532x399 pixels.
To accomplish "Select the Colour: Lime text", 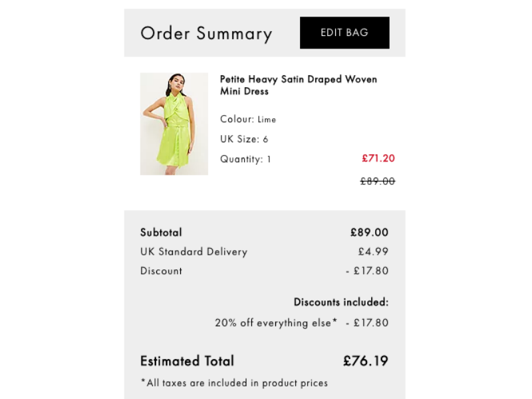I will pyautogui.click(x=247, y=120).
